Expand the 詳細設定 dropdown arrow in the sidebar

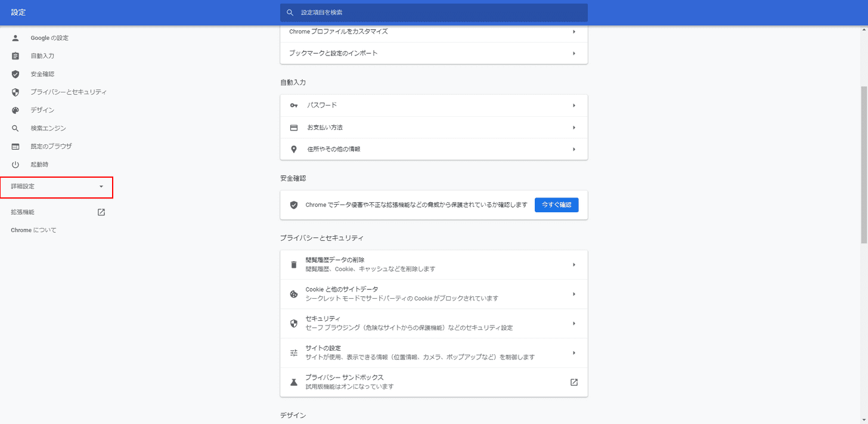pos(101,187)
